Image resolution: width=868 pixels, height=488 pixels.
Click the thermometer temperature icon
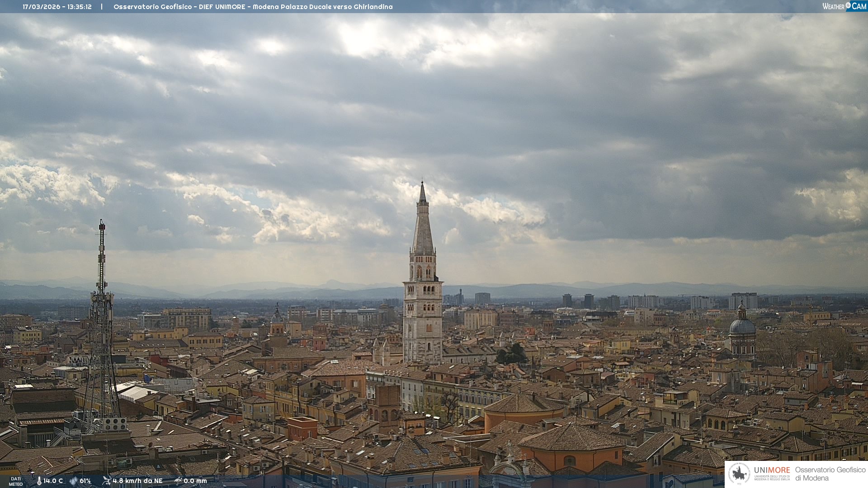pyautogui.click(x=39, y=481)
